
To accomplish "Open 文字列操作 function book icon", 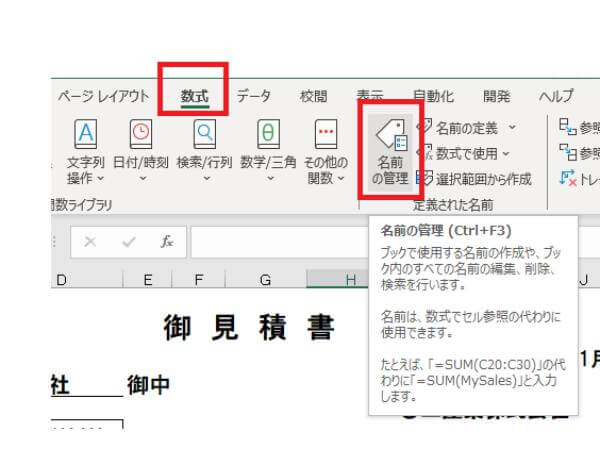I will coord(86,134).
